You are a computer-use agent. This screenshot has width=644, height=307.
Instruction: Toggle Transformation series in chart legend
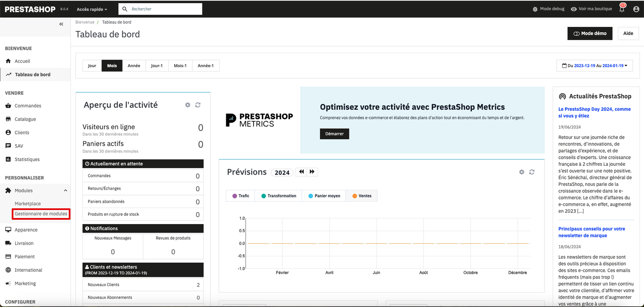tap(279, 196)
